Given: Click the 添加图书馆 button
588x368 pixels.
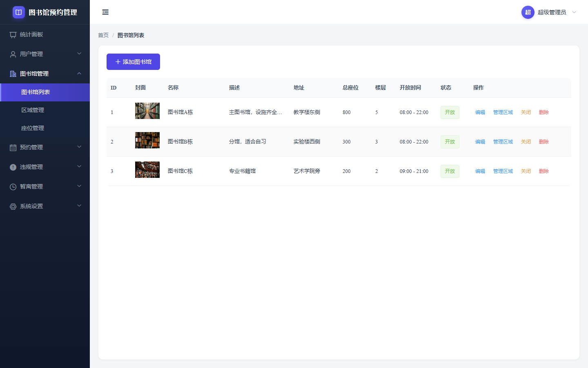Looking at the screenshot, I should click(x=133, y=62).
